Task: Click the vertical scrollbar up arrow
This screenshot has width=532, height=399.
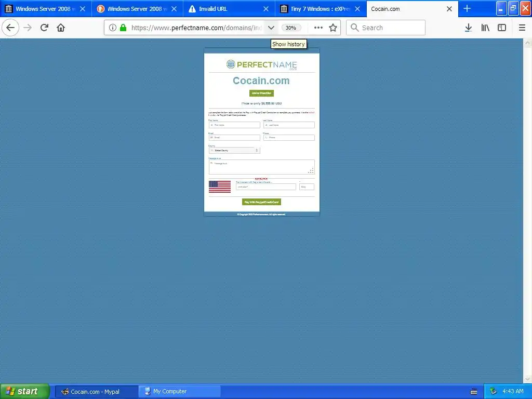Action: 527,43
